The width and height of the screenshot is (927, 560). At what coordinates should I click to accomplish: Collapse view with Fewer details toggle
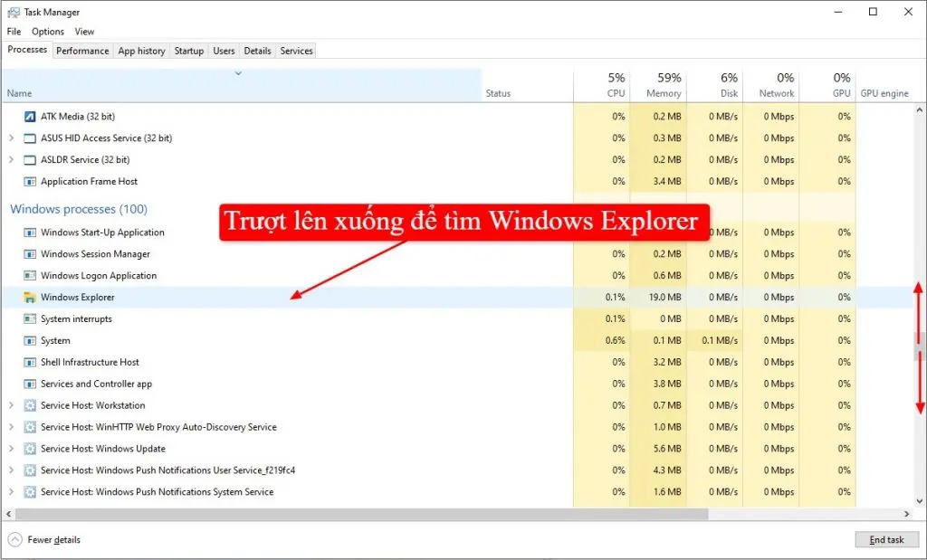click(x=15, y=540)
